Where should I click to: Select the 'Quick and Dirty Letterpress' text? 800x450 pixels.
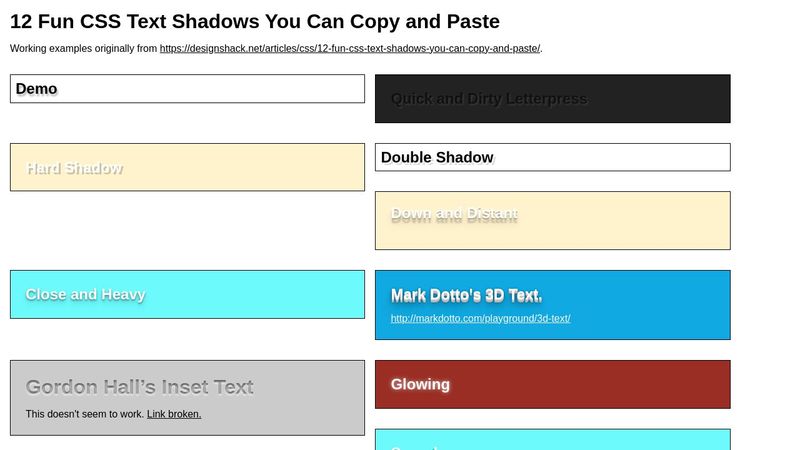pyautogui.click(x=489, y=99)
